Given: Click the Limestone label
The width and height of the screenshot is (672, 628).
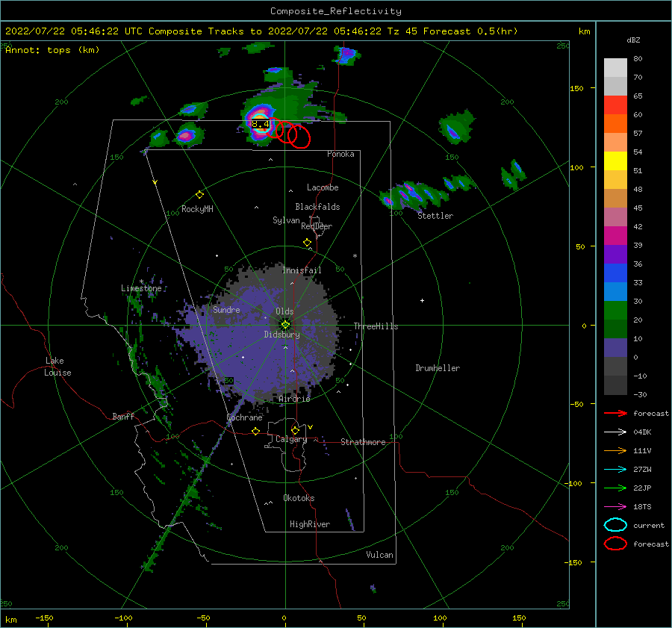Looking at the screenshot, I should coord(141,288).
